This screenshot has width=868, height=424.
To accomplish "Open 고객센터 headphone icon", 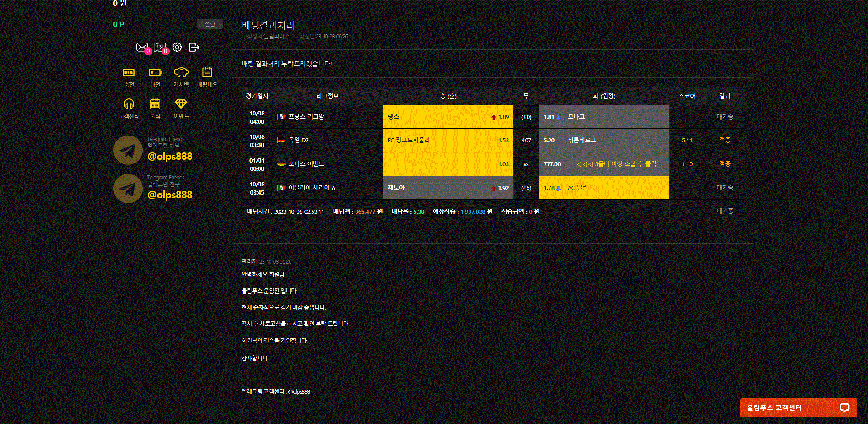I will click(x=129, y=104).
